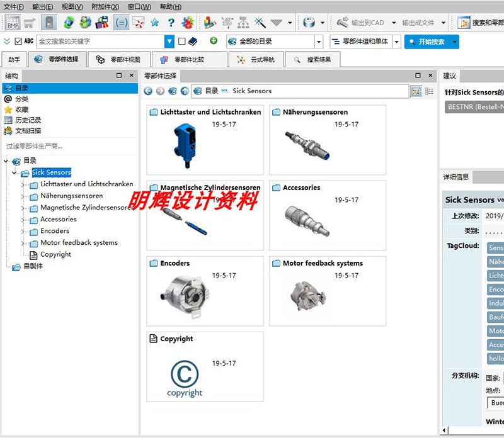Click the red puzzle people icon

188,23
